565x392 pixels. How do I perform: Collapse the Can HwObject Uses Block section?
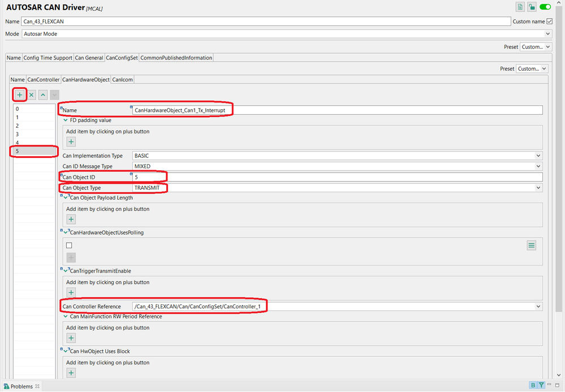click(66, 351)
